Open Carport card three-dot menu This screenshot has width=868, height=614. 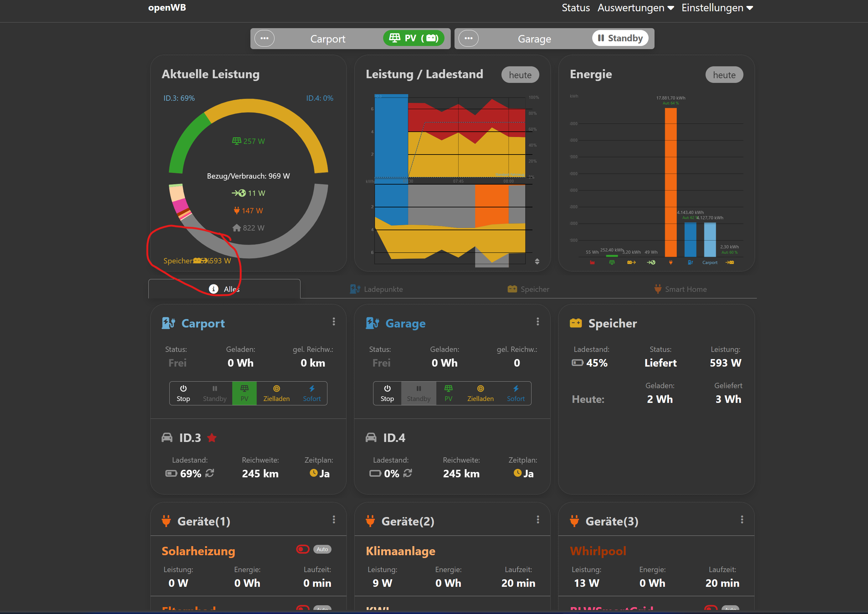(333, 321)
